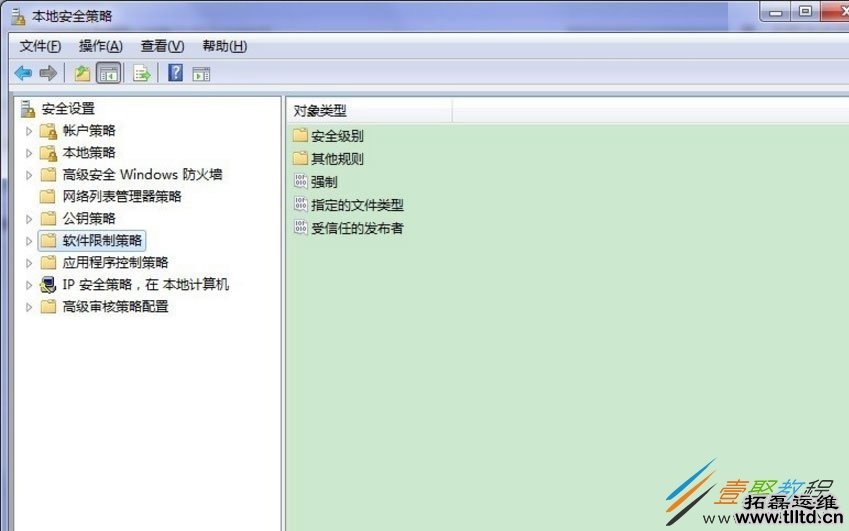Select the 安全设置 root label
This screenshot has width=849, height=531.
(x=68, y=109)
